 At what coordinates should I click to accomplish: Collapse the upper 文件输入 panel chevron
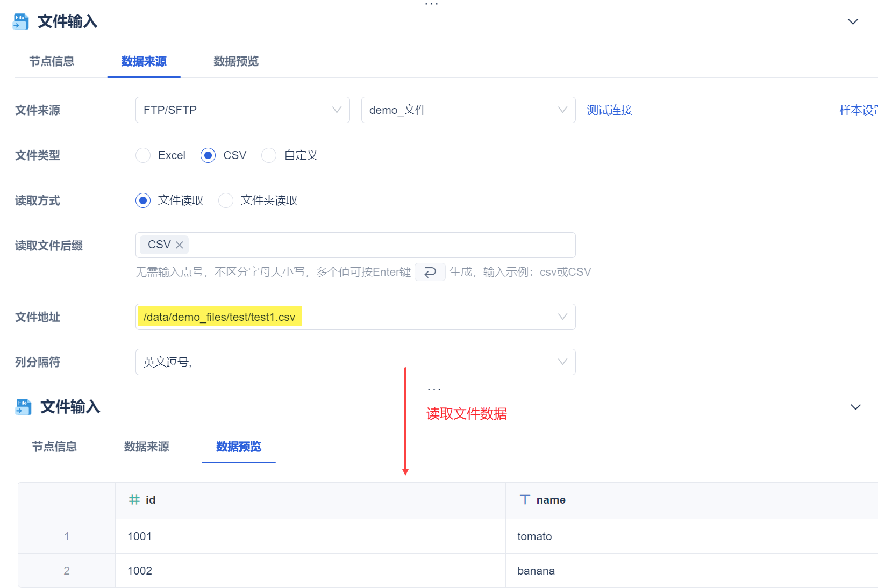(x=853, y=21)
